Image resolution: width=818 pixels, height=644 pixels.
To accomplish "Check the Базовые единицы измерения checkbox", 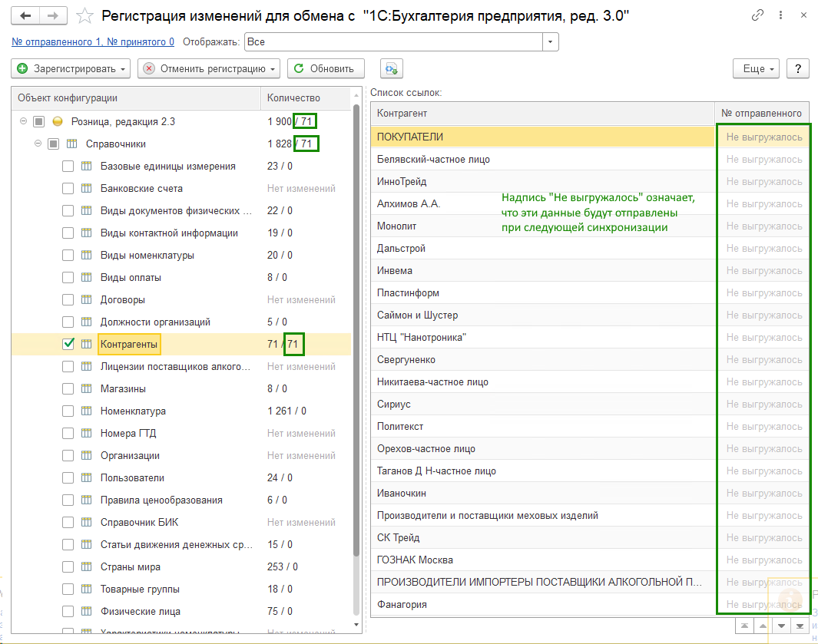I will point(68,167).
